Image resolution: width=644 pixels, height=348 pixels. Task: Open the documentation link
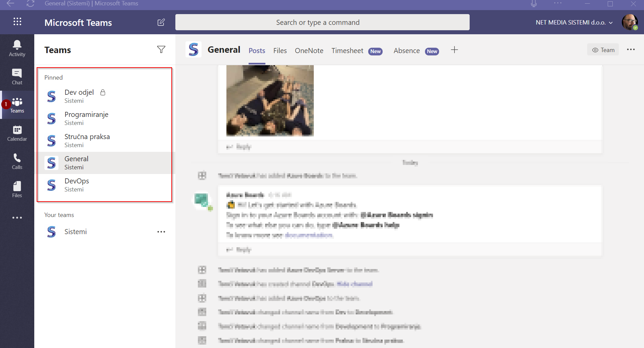[x=309, y=235]
